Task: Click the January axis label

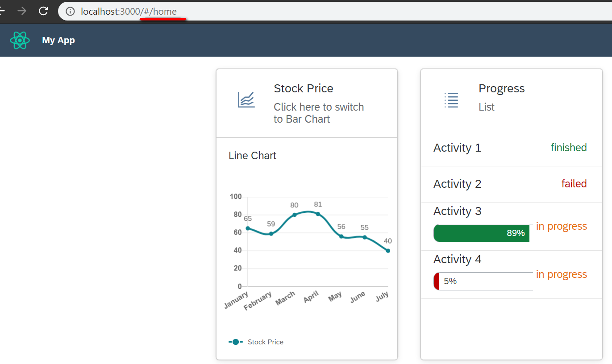Action: point(236,300)
